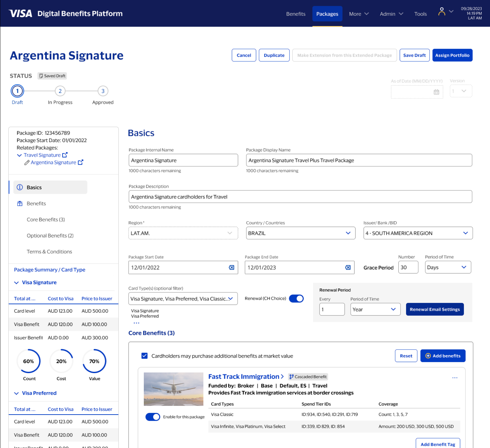
Task: Click step 2 In Progress status marker
Action: [60, 91]
